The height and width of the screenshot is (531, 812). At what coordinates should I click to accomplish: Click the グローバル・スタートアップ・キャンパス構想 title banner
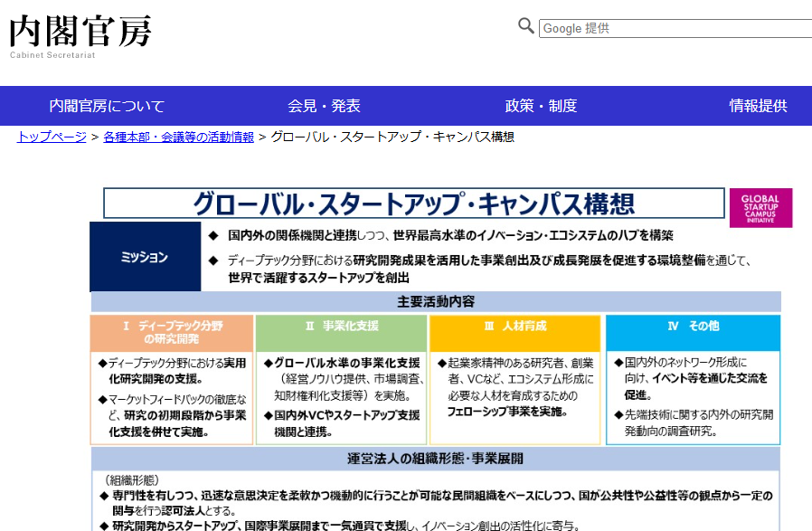pos(414,204)
